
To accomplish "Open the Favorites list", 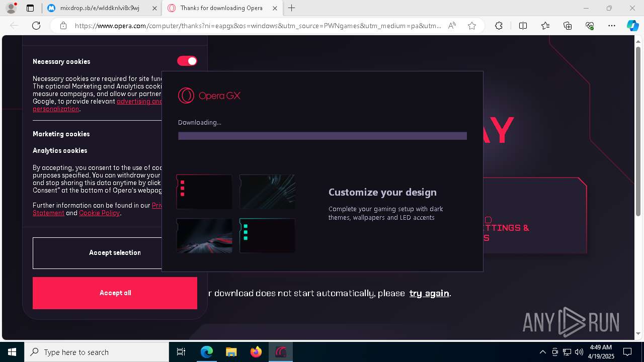I will click(x=545, y=26).
